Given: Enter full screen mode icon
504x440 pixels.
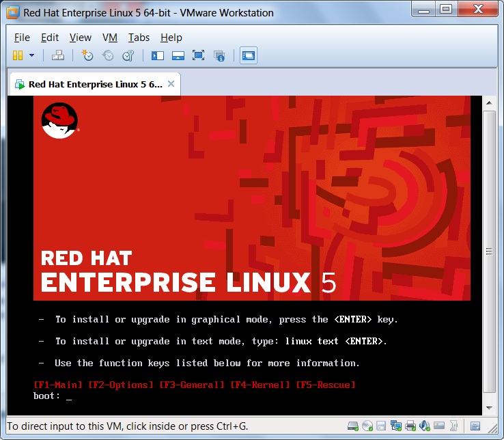Looking at the screenshot, I should click(x=198, y=55).
